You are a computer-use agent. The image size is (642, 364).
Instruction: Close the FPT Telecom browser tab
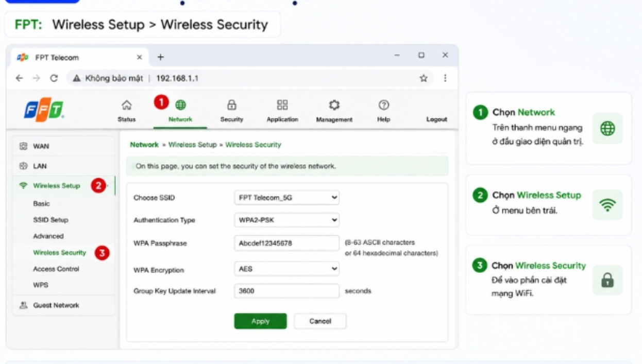coord(139,57)
